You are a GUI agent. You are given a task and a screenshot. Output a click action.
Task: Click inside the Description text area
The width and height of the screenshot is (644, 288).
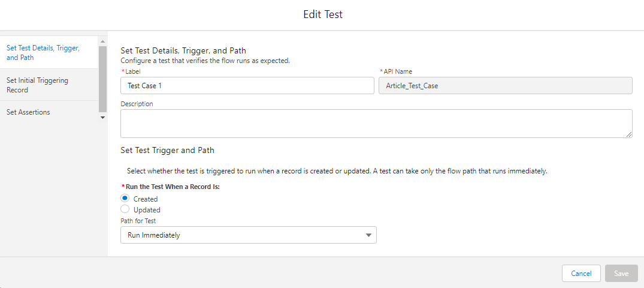(x=376, y=124)
